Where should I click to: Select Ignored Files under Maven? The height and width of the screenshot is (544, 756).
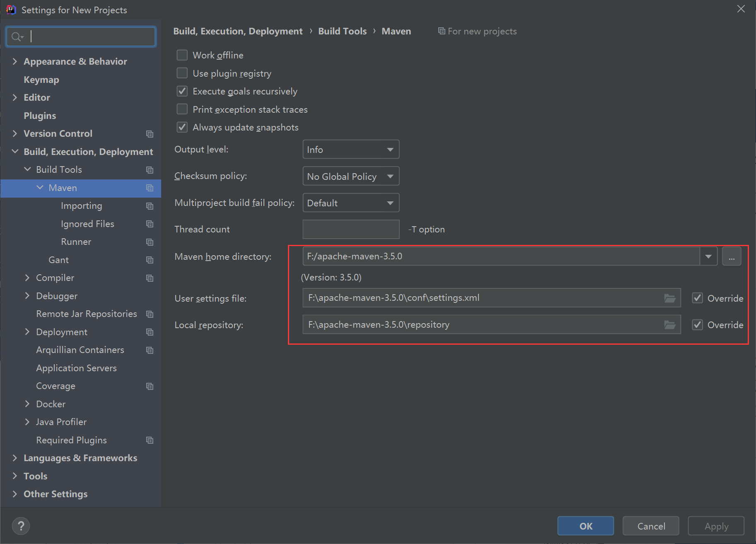(x=87, y=224)
